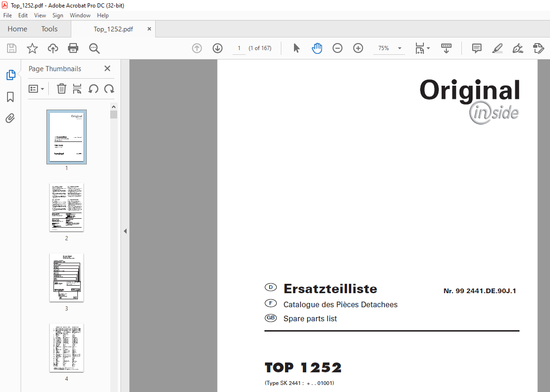Open Bookmarks sidebar panel
Image resolution: width=550 pixels, height=392 pixels.
coord(10,97)
